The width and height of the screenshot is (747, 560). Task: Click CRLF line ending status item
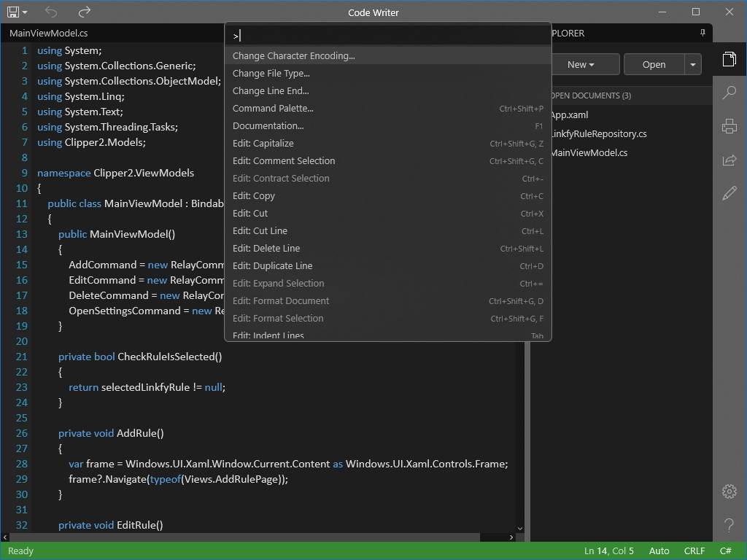(x=694, y=551)
